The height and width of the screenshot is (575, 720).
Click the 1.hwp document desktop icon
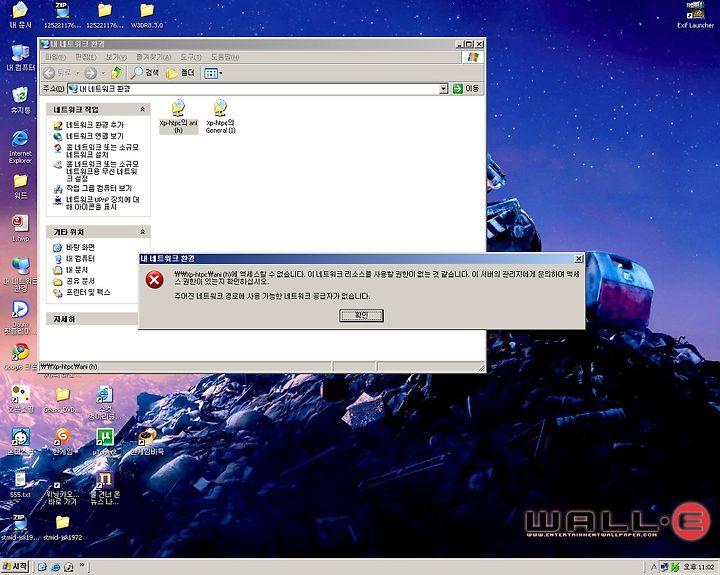point(20,228)
